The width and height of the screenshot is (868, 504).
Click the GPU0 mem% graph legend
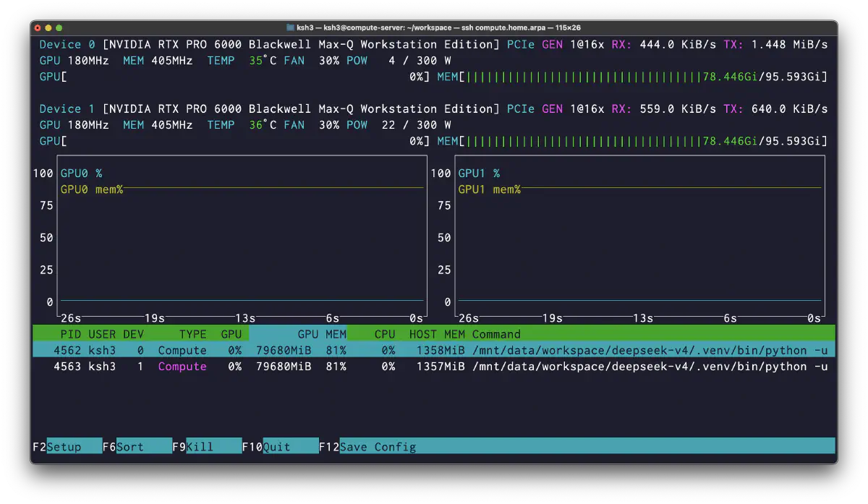tap(91, 189)
